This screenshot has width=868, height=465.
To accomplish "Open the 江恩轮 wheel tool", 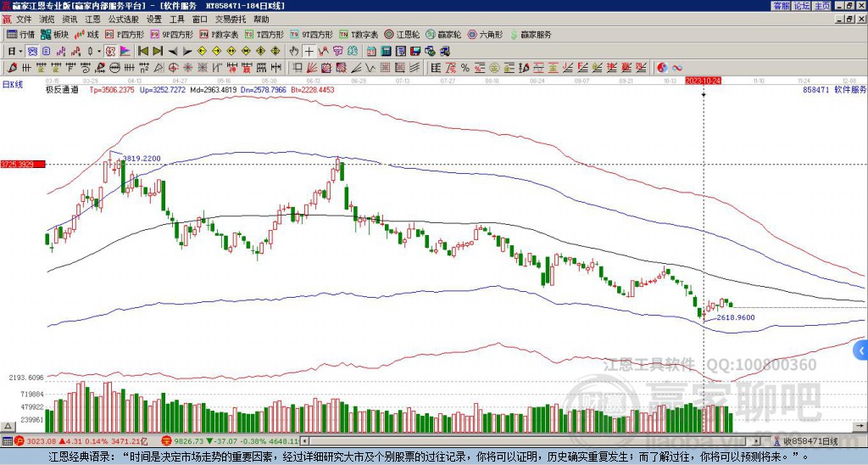I will click(x=403, y=34).
